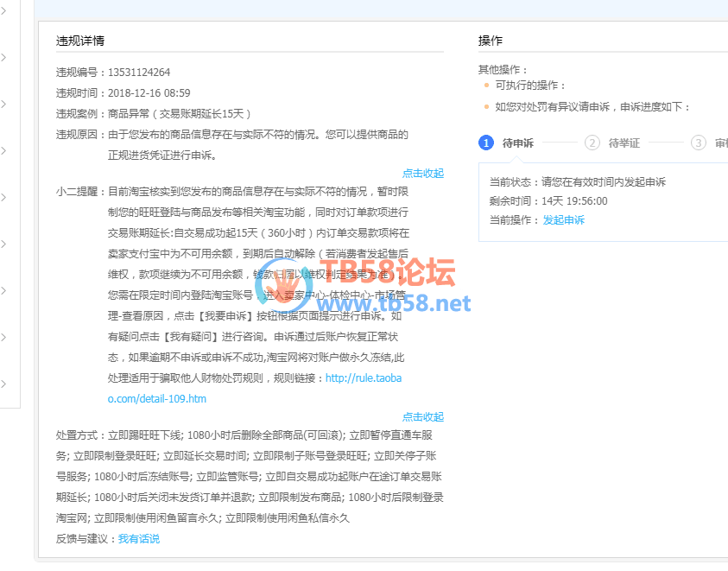Collapse the 违规原因 section via 点击收起
This screenshot has height=571, width=728.
[423, 174]
